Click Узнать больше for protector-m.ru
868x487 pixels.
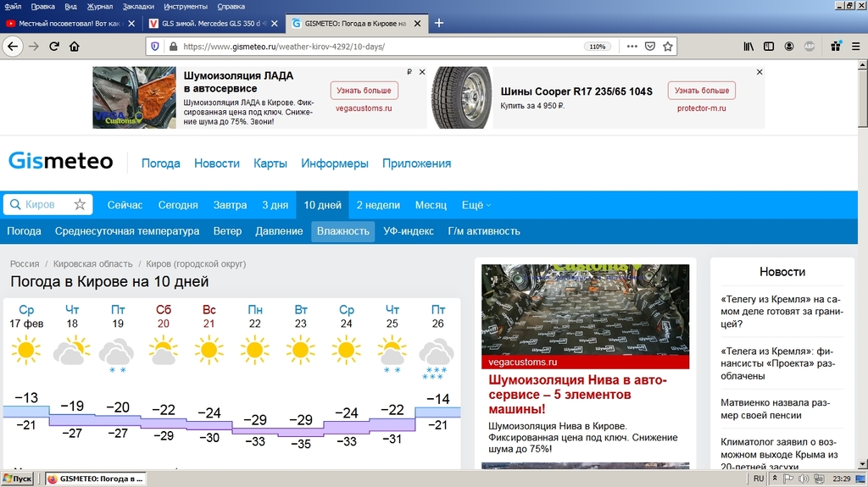pos(701,91)
